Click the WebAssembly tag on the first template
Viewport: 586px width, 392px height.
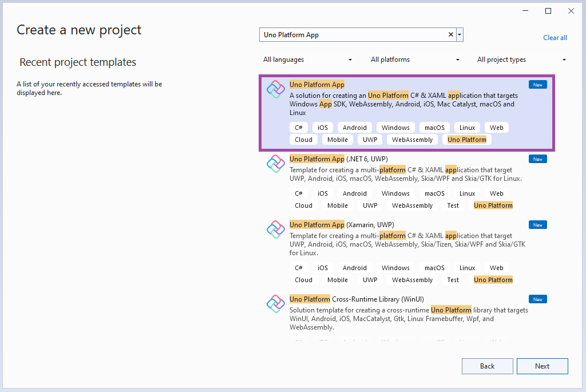[412, 140]
